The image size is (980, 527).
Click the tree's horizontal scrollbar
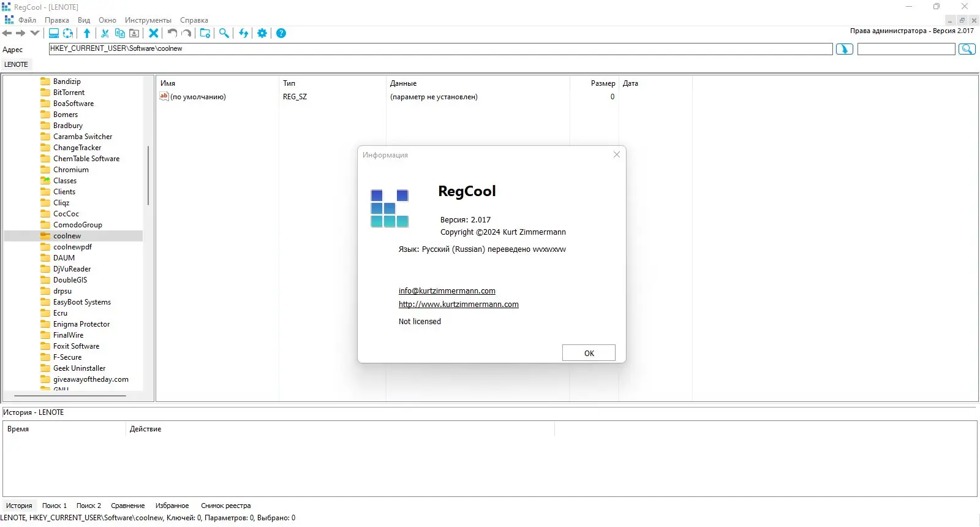tap(70, 396)
